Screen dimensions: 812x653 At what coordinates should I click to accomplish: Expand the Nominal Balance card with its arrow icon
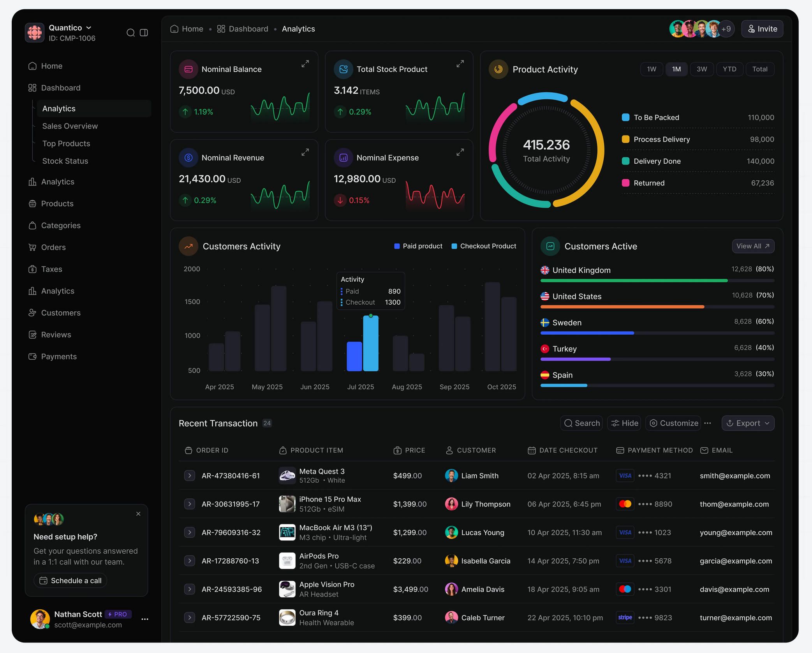pyautogui.click(x=305, y=63)
